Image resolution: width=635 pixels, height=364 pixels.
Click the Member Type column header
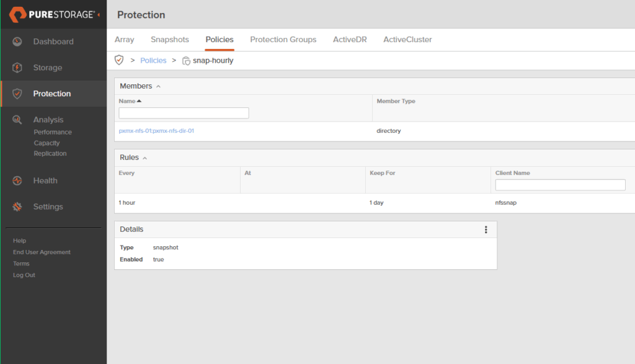[396, 101]
